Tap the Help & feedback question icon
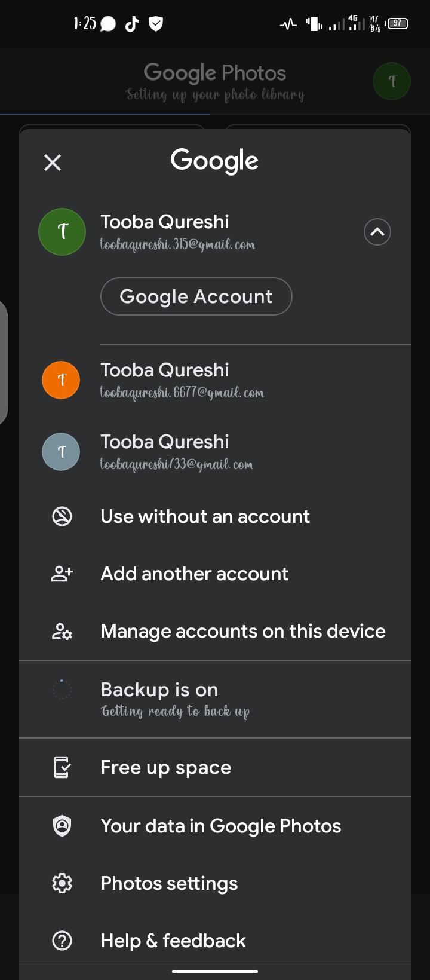Screen dimensions: 430x980 click(62, 941)
